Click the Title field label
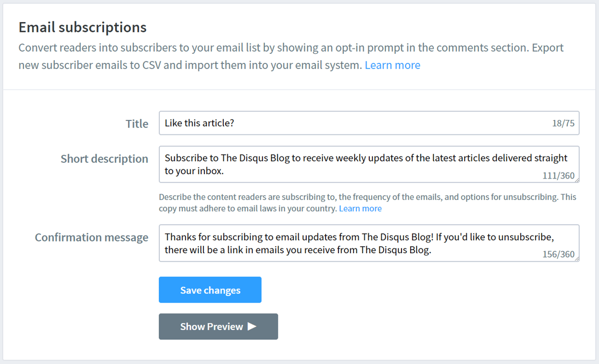Screen dimensions: 599x364 (137, 123)
